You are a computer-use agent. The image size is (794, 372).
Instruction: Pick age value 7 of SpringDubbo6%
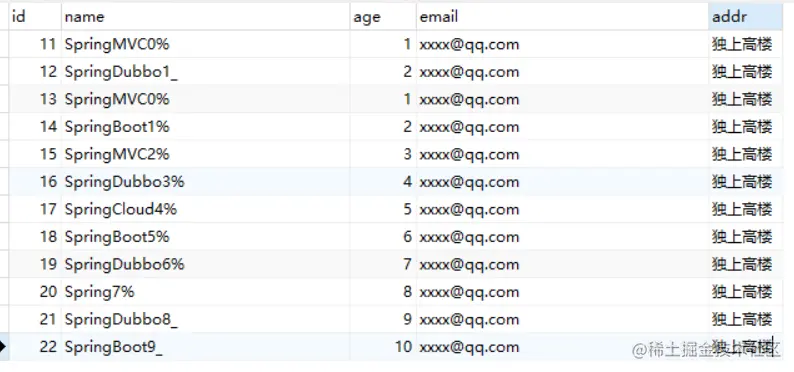point(383,264)
